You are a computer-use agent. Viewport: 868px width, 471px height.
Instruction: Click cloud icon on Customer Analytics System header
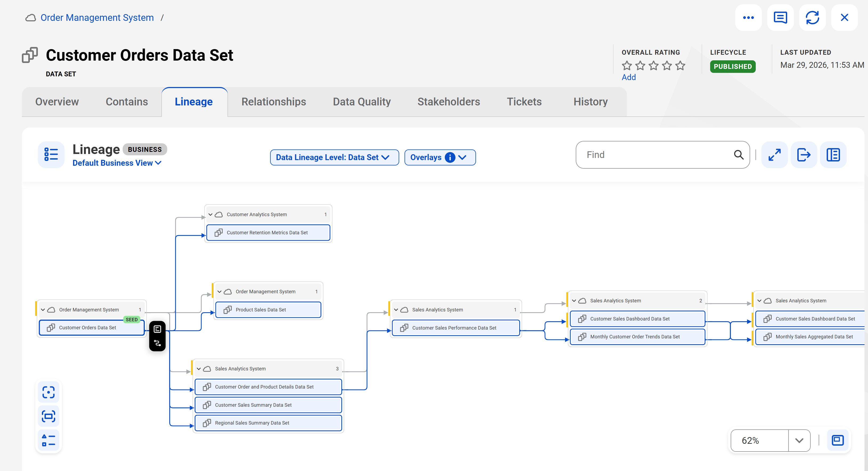(x=219, y=215)
